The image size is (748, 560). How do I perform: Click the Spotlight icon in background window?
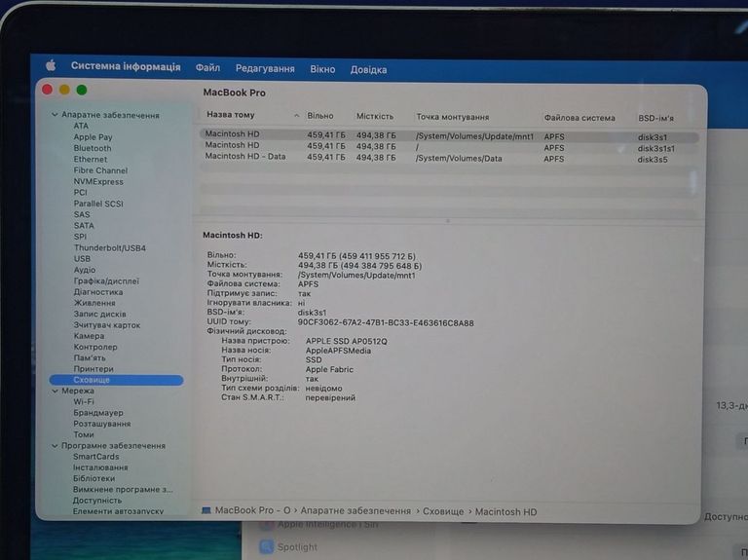pos(267,547)
